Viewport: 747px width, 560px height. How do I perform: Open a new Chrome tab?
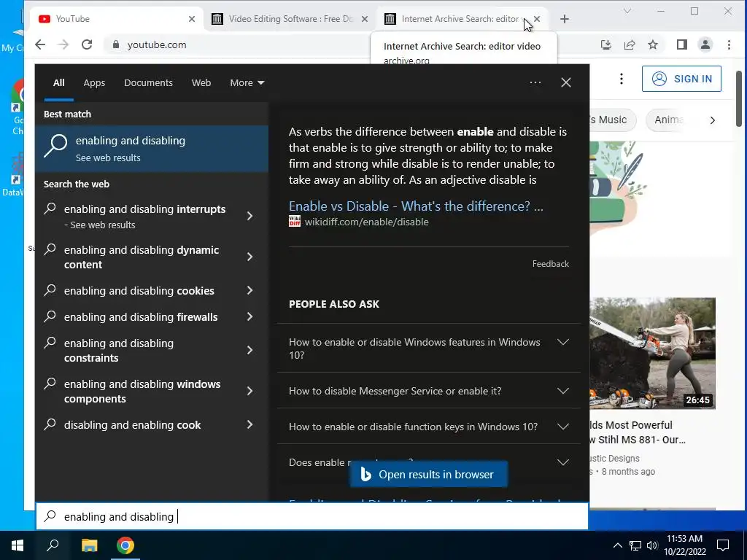pos(565,19)
